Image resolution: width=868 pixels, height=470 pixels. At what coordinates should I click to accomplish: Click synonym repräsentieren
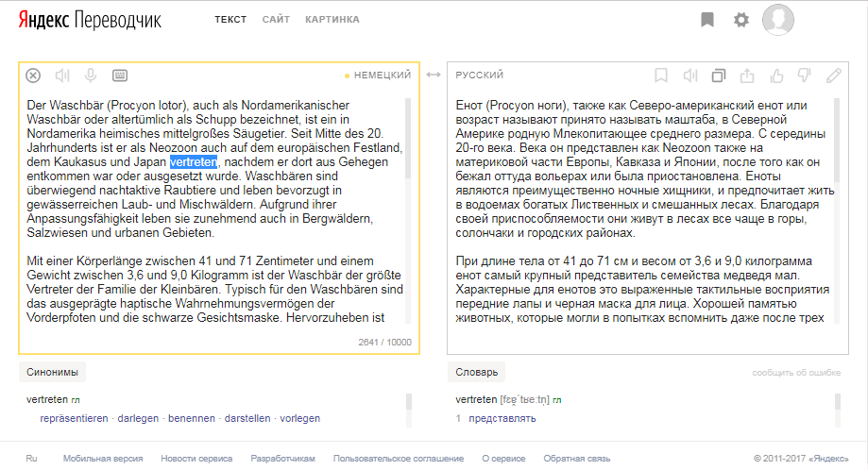click(75, 419)
